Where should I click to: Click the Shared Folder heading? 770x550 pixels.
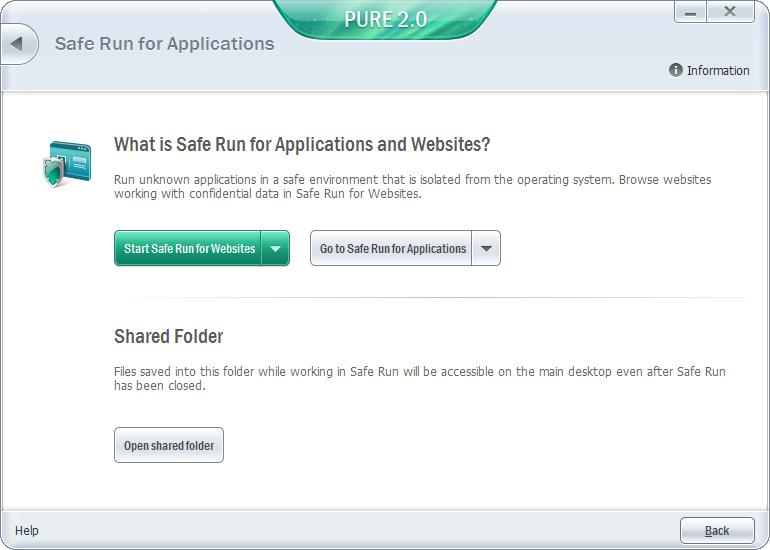tap(168, 336)
